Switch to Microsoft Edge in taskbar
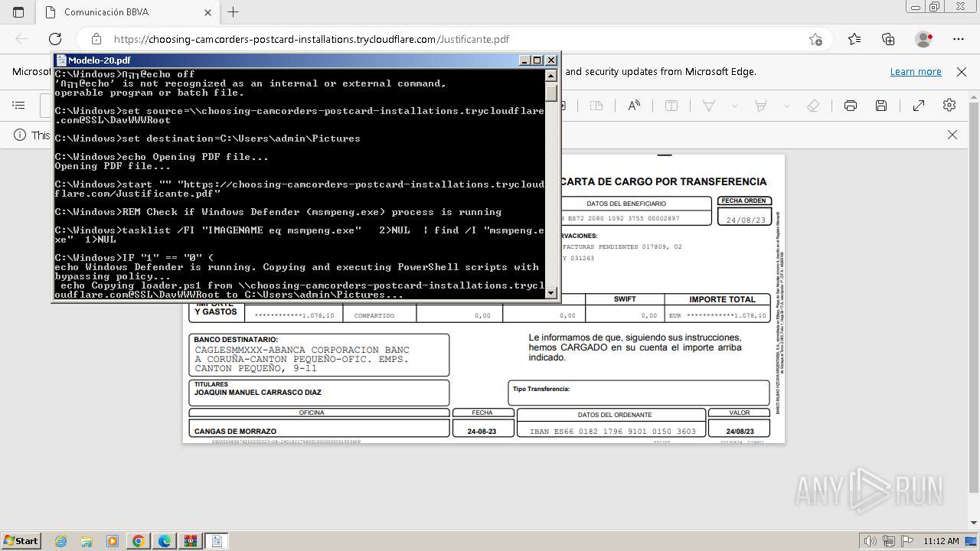Screen dimensions: 980x551 coord(165,541)
